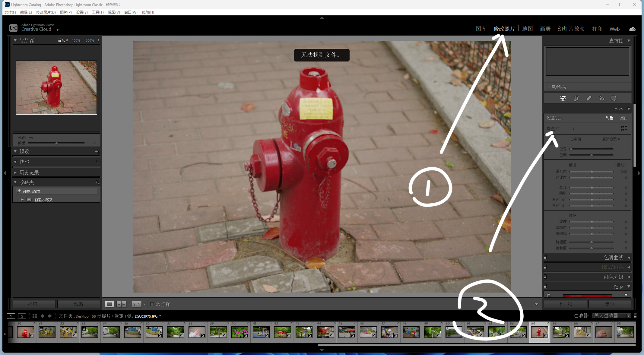The width and height of the screenshot is (644, 355).
Task: Switch to Grid view from filmstrip bar
Action: (35, 316)
